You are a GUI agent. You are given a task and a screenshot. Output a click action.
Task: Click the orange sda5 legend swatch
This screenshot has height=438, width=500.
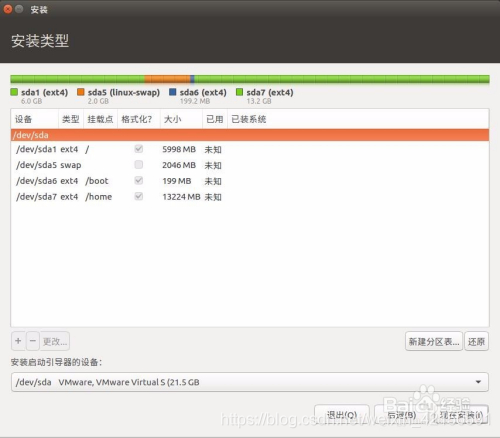pos(81,92)
